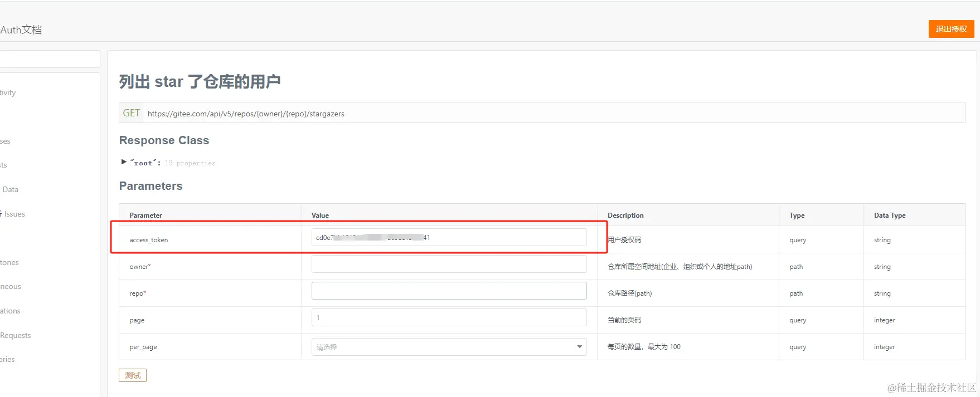Focus the repo* value input
Viewport: 980px width, 397px height.
(x=449, y=291)
